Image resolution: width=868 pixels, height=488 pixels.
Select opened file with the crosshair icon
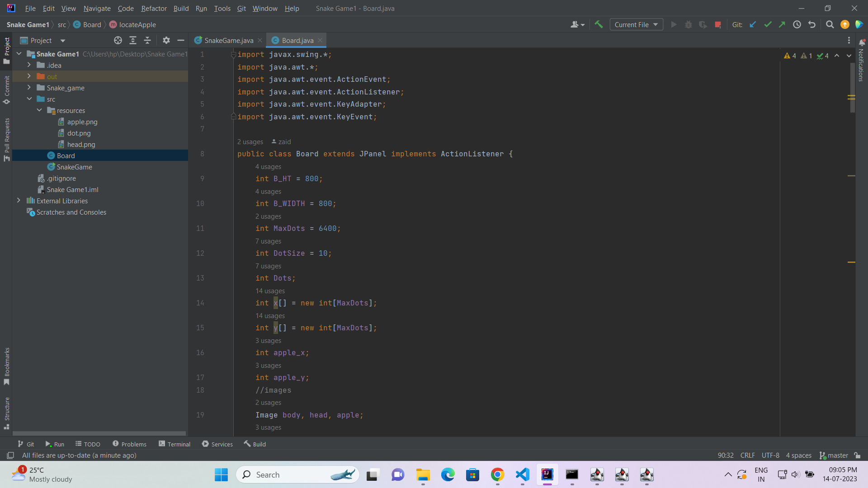(118, 40)
